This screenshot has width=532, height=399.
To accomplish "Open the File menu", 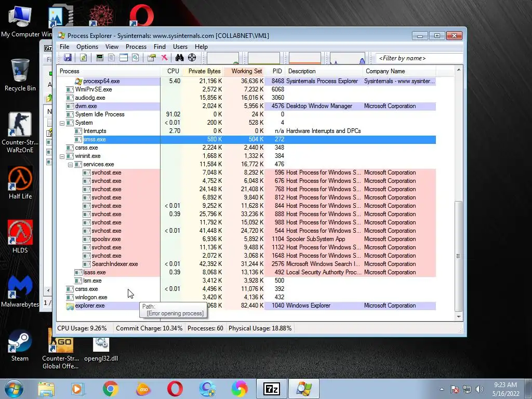I will [x=64, y=47].
